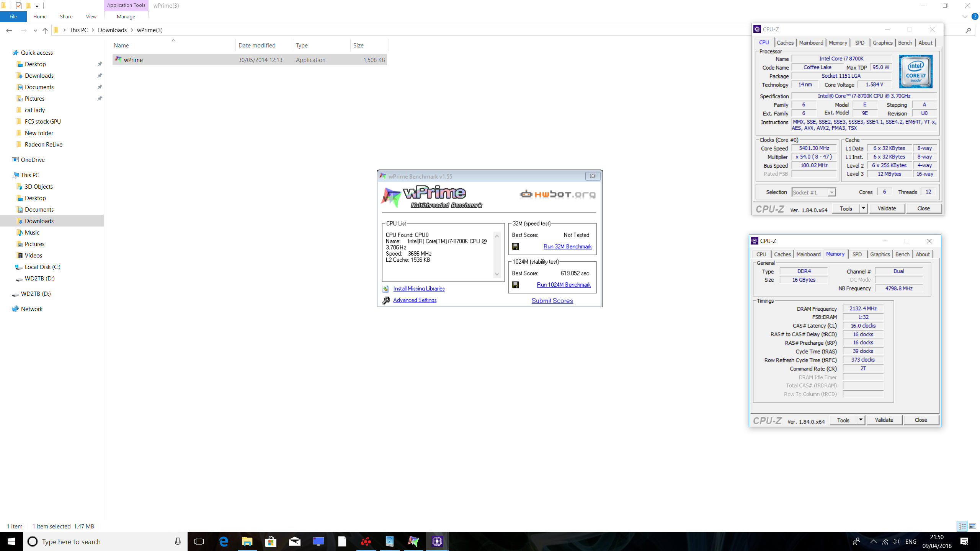Viewport: 980px width, 551px height.
Task: Click the Run 1024M Benchmark link
Action: tap(564, 285)
